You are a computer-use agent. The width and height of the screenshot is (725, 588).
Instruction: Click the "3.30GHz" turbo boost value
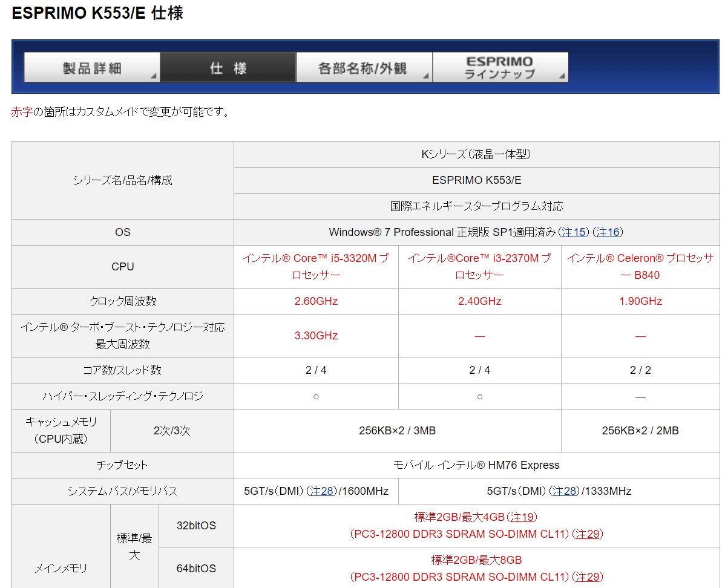tap(317, 336)
